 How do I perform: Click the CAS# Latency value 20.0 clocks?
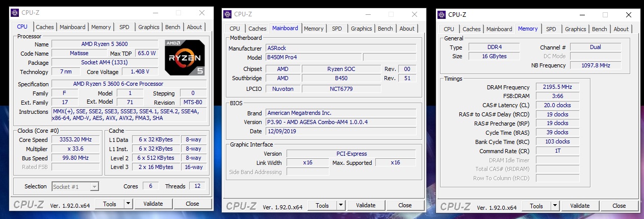coord(557,105)
